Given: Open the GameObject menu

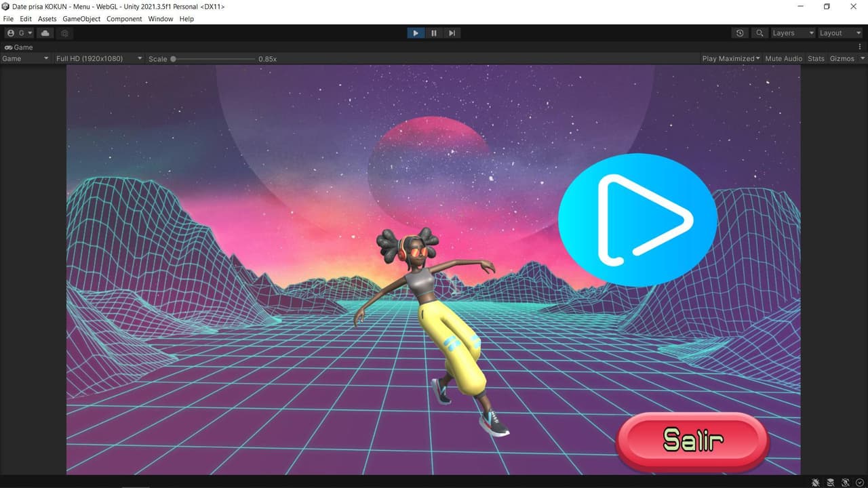Looking at the screenshot, I should pos(81,19).
